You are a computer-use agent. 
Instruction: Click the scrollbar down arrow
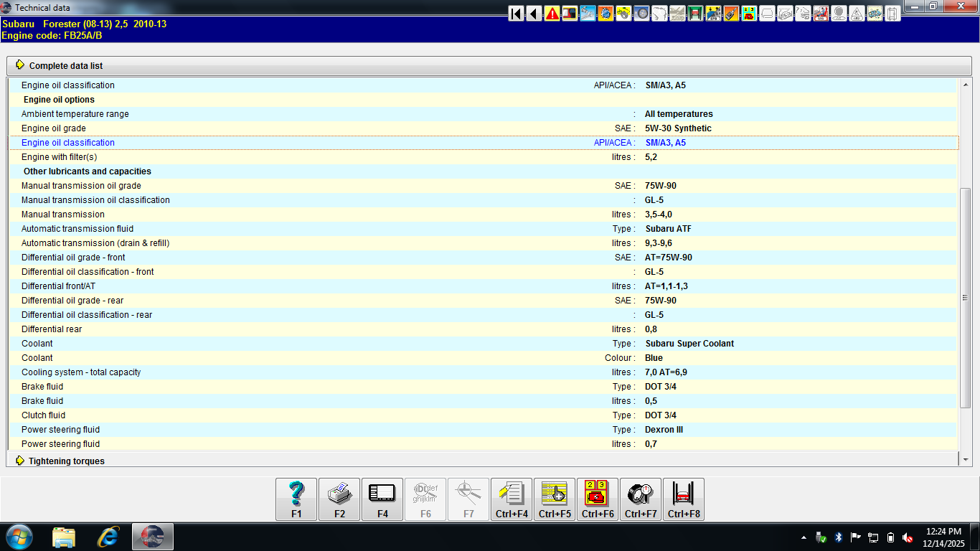pos(965,460)
